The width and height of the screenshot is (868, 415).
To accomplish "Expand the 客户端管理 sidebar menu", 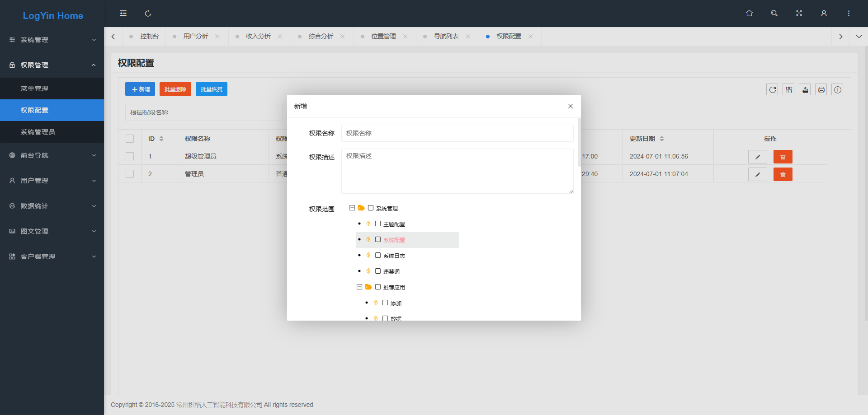I will click(52, 256).
